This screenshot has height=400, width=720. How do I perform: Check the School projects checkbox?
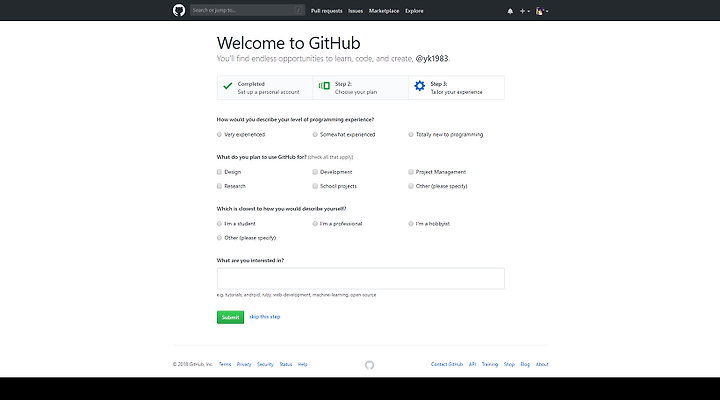pyautogui.click(x=315, y=186)
